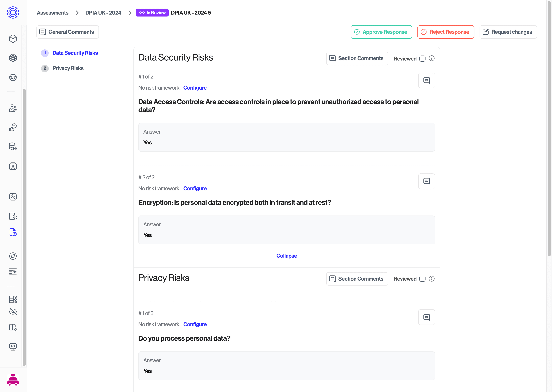Approve the response
This screenshot has width=552, height=392.
coord(381,32)
